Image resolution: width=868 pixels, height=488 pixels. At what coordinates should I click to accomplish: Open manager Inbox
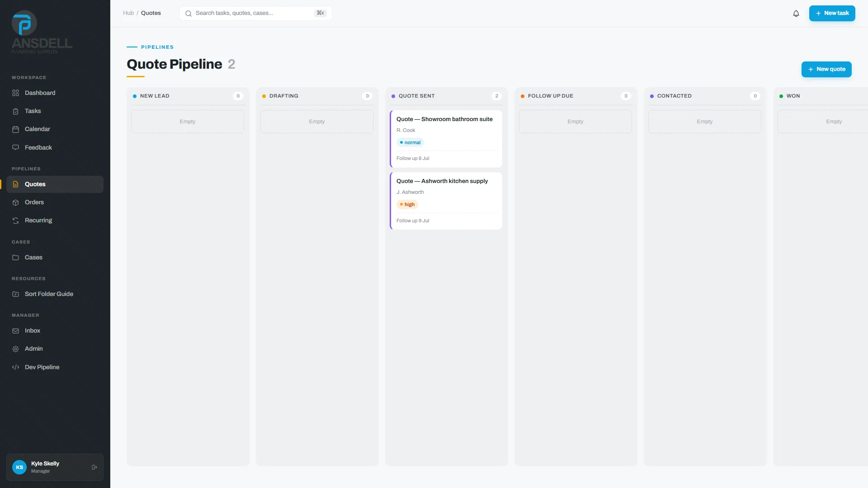[55, 331]
